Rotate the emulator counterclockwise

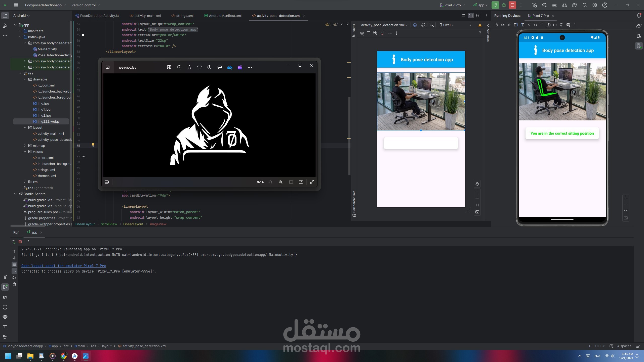click(516, 25)
